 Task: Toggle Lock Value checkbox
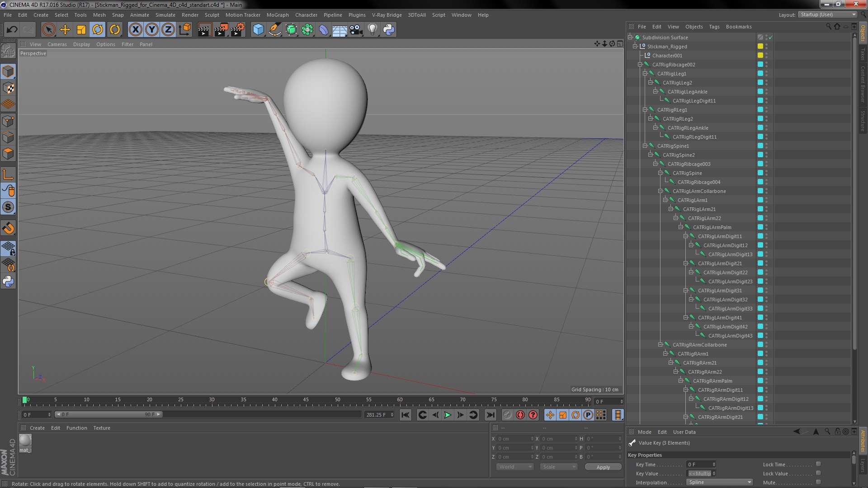pyautogui.click(x=818, y=473)
